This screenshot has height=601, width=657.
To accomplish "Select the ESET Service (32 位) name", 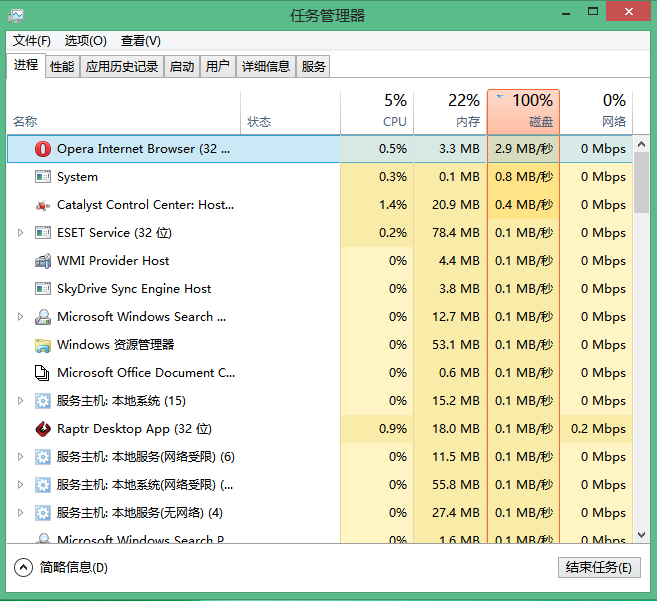I will coord(114,233).
